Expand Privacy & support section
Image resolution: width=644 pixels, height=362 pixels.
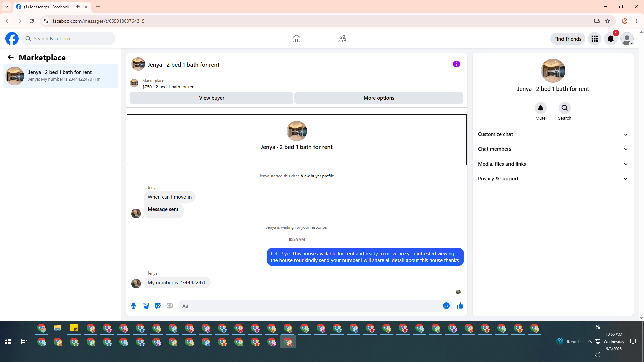pos(553,179)
